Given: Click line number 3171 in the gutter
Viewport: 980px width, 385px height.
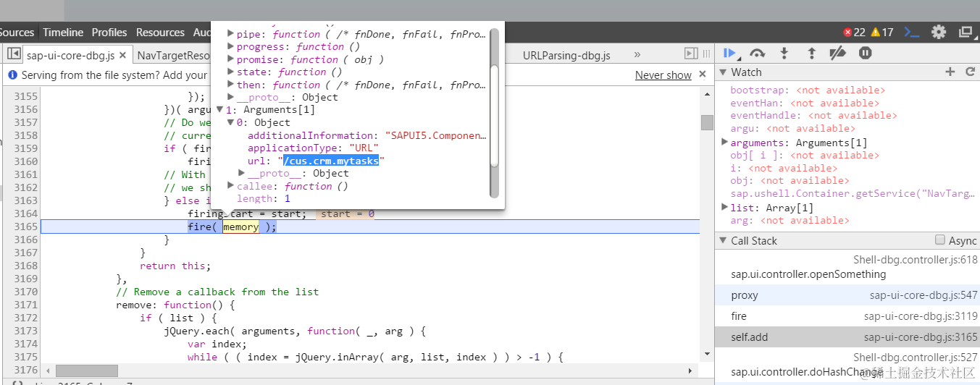Looking at the screenshot, I should (26, 305).
